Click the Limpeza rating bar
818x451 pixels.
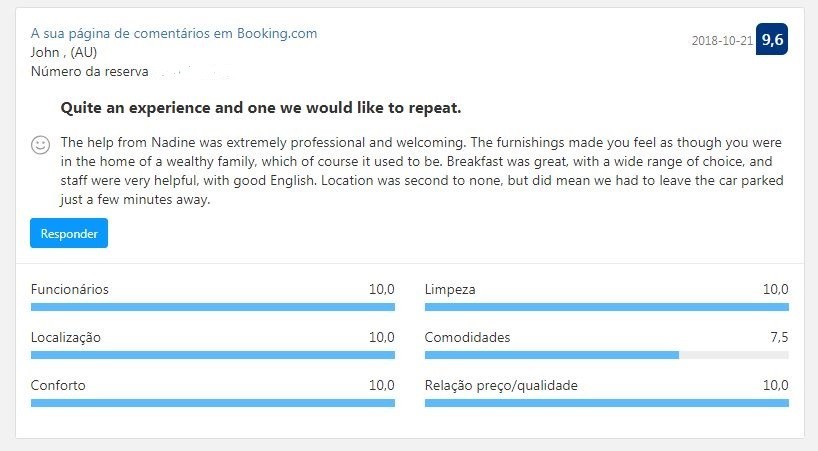[606, 307]
